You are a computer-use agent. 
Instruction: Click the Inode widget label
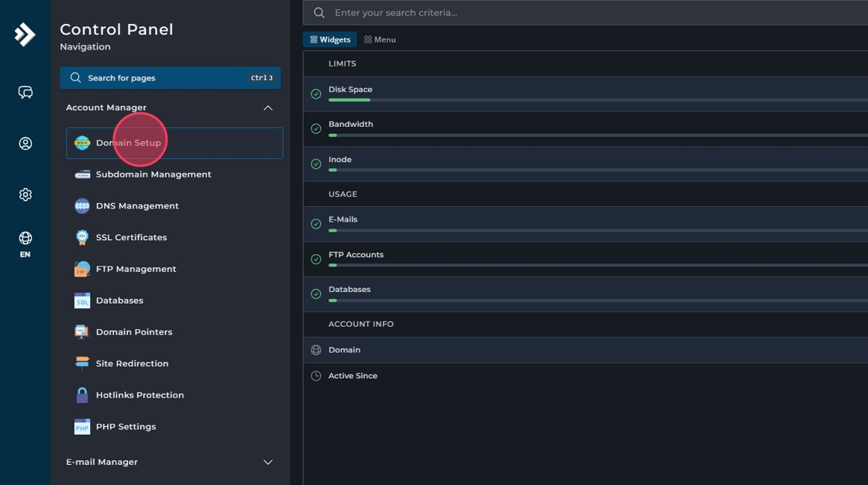pos(340,160)
